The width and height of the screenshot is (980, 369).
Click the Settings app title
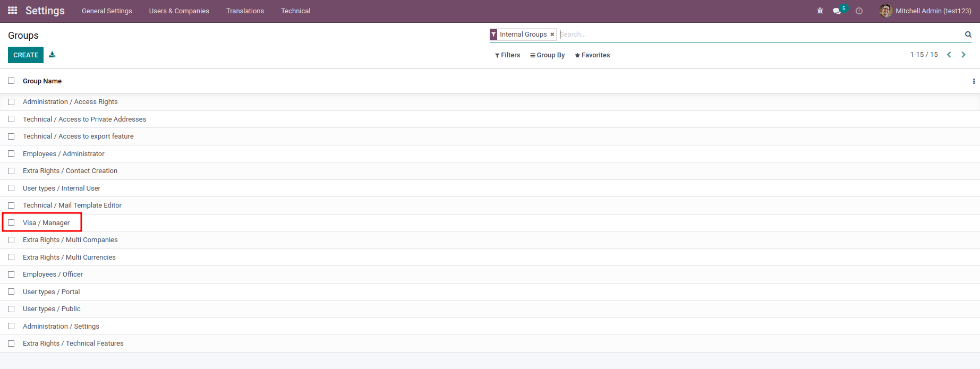45,11
